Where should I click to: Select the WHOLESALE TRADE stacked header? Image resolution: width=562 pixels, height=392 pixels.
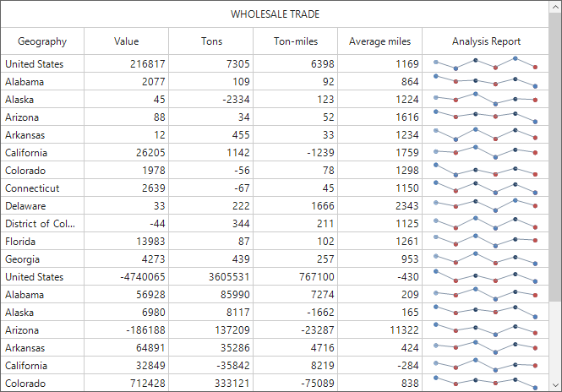(275, 14)
